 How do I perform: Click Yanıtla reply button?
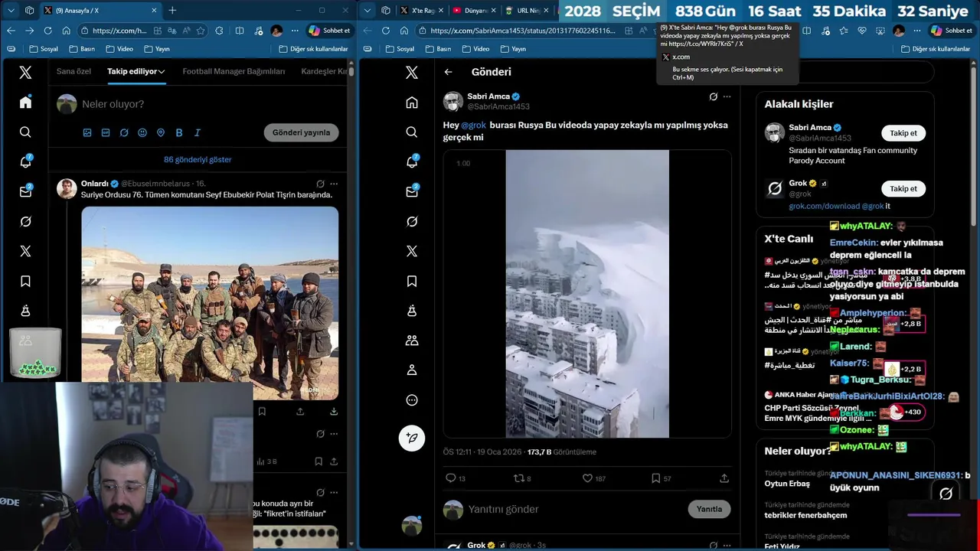[709, 509]
